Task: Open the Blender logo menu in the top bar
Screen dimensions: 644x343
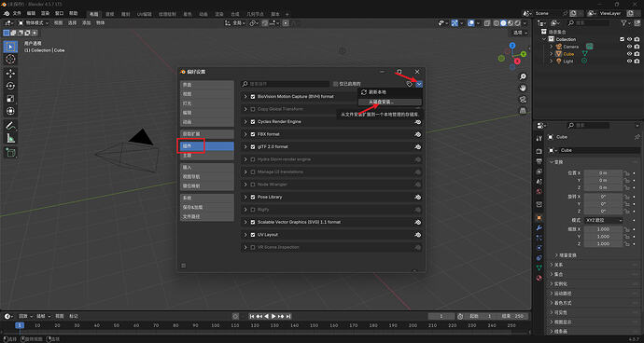Action: 7,14
